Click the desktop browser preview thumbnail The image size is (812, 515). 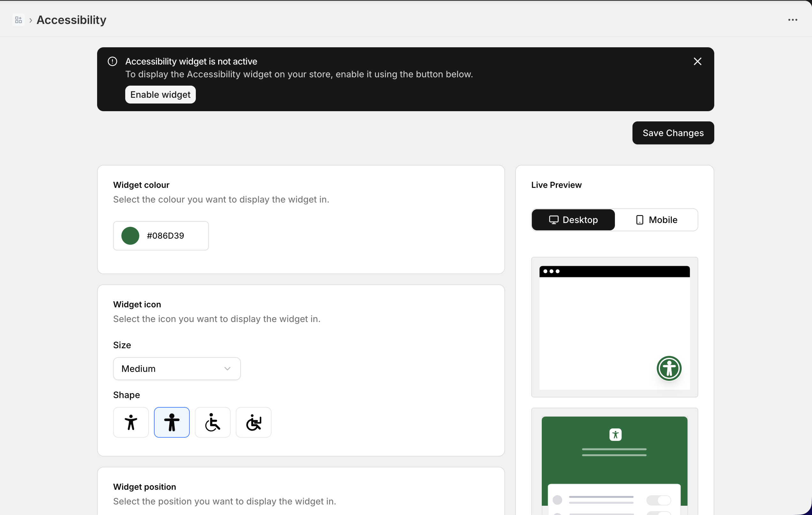pos(614,327)
